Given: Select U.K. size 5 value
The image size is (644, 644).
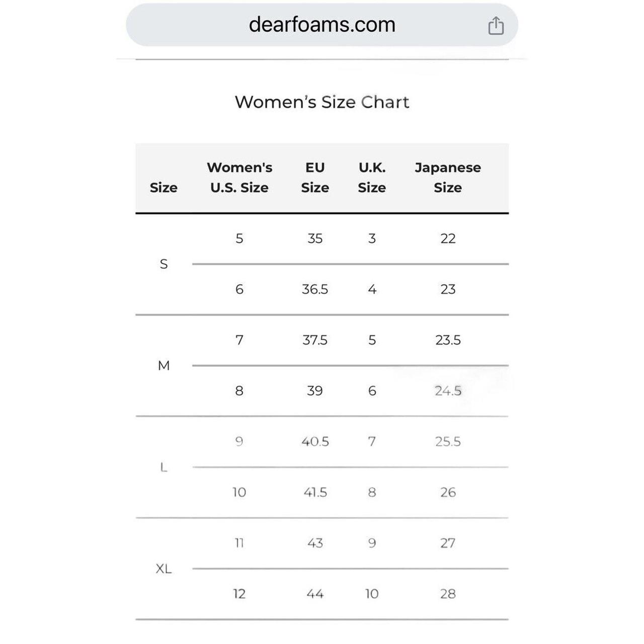Looking at the screenshot, I should (x=372, y=340).
